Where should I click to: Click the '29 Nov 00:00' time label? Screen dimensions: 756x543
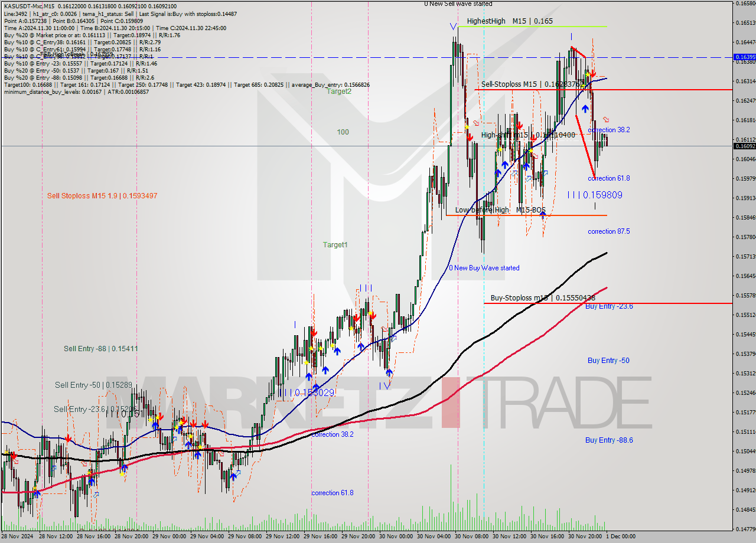pos(171,537)
